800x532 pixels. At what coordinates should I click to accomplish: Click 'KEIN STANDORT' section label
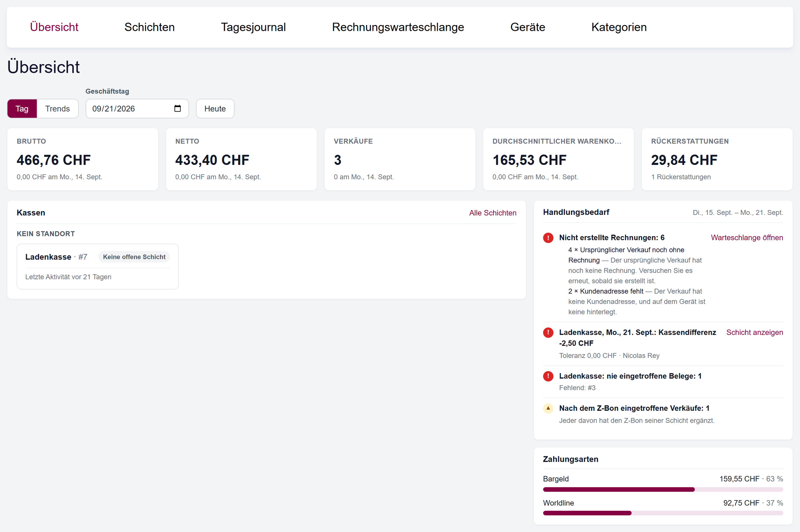[x=46, y=234]
